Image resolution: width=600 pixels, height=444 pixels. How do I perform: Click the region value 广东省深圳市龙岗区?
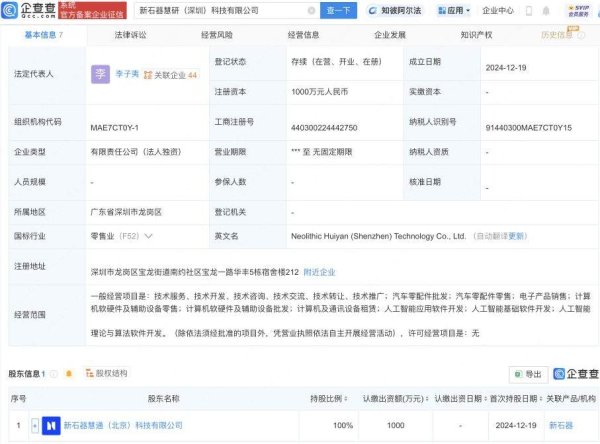126,212
